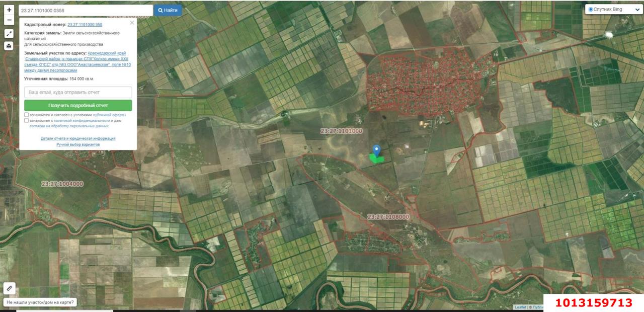Select the pencil drawing tool

9,289
